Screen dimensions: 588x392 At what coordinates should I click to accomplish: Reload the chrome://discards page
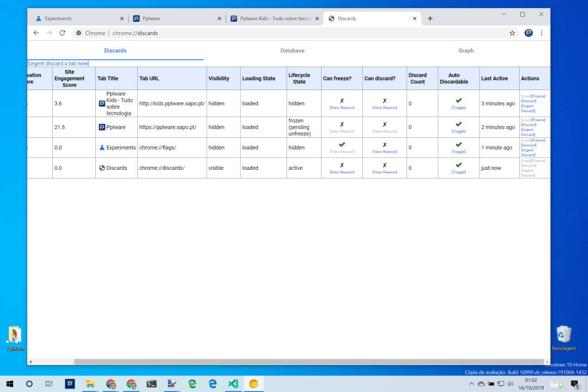pyautogui.click(x=63, y=33)
